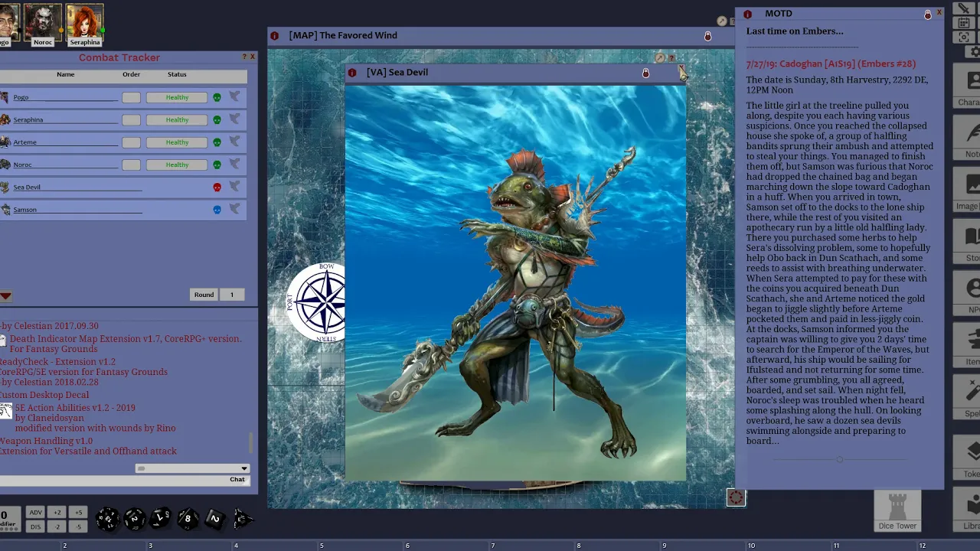Screen dimensions: 980x551
Task: Toggle Sea Devil's faction bird icon
Action: (234, 186)
